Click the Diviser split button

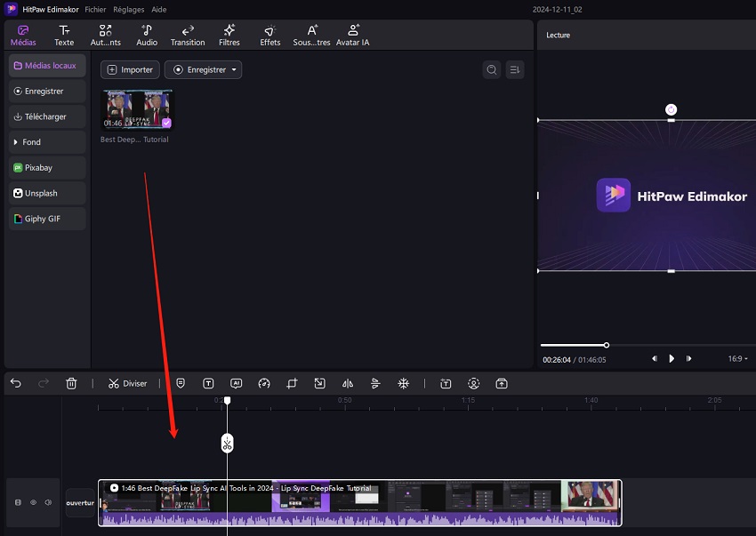point(127,384)
